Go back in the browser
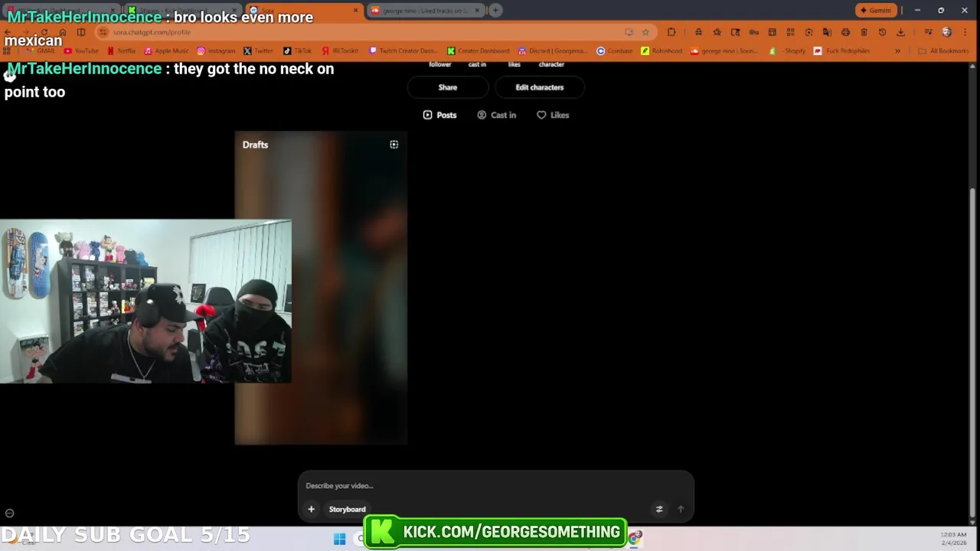 8,32
